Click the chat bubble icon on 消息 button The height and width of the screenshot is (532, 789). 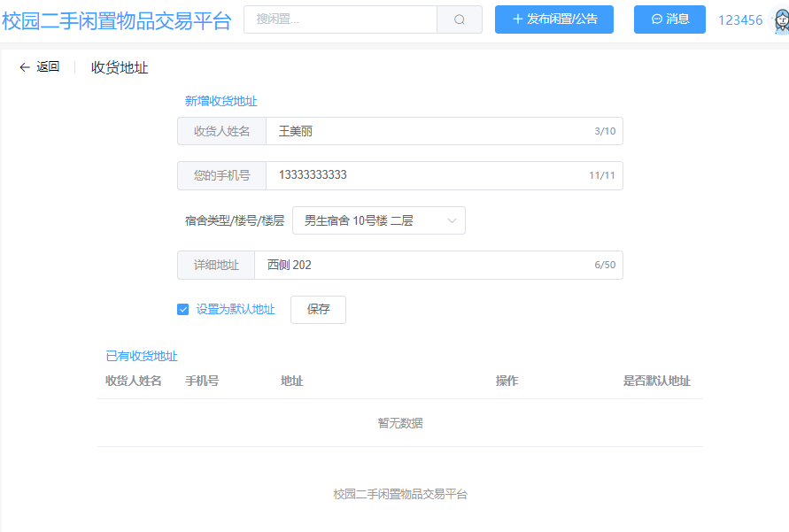coord(656,19)
